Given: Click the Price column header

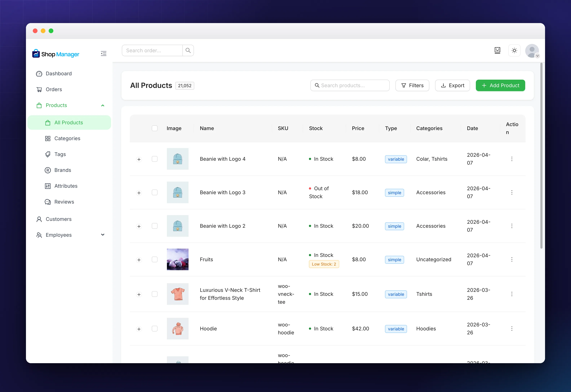Looking at the screenshot, I should pos(358,128).
